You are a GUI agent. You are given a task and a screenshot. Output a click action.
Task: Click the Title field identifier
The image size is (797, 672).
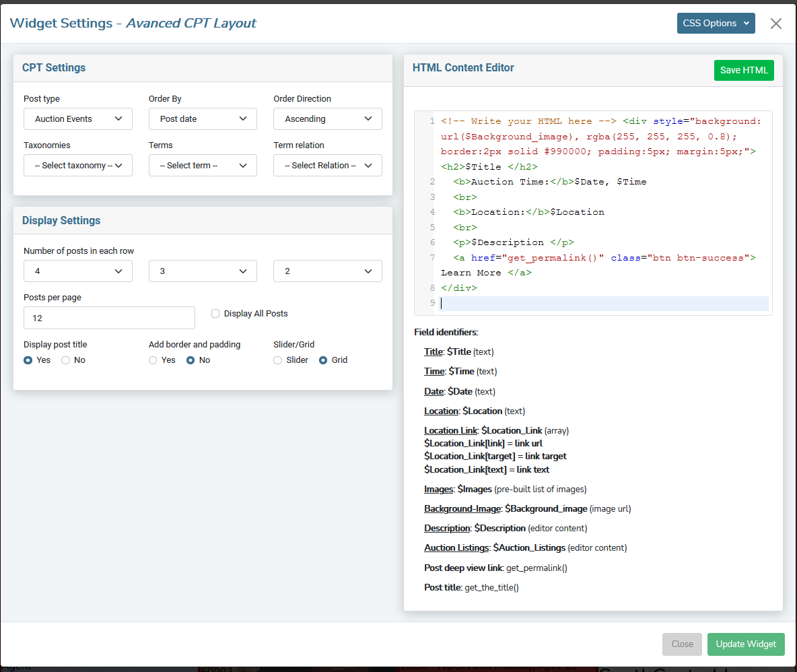[459, 351]
